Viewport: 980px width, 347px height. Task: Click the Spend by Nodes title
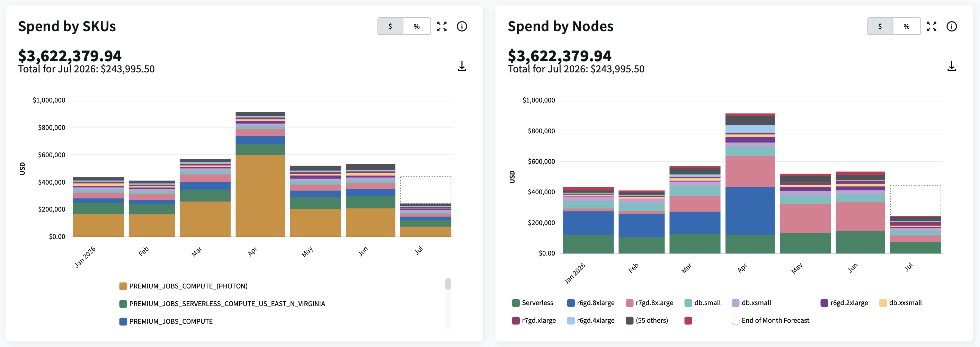[560, 26]
